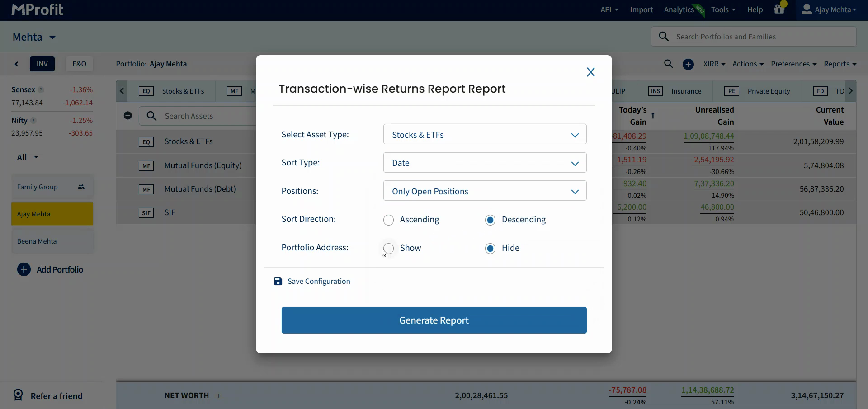Open the Import link in header
This screenshot has height=409, width=868.
coord(641,9)
